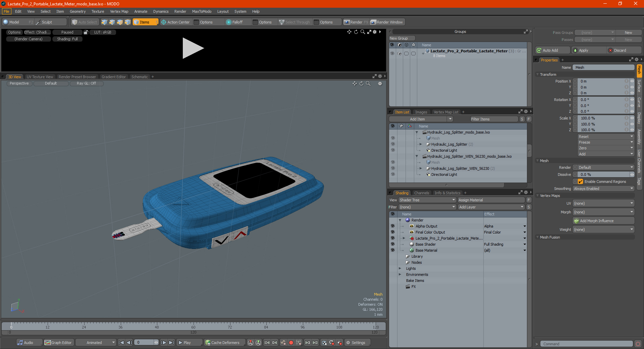Click the Action Center tool
The image size is (644, 349).
click(175, 22)
